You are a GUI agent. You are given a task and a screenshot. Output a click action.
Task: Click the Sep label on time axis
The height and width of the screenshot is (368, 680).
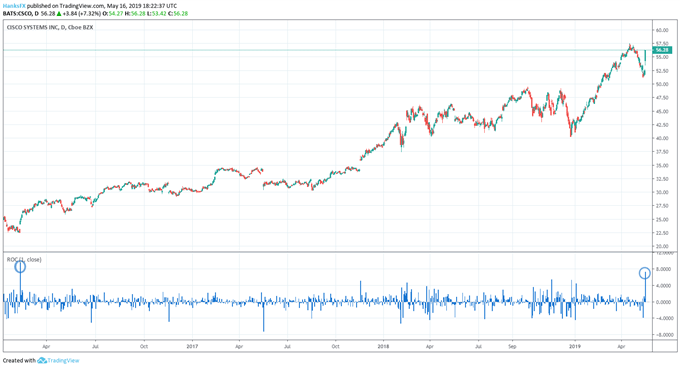[512, 346]
